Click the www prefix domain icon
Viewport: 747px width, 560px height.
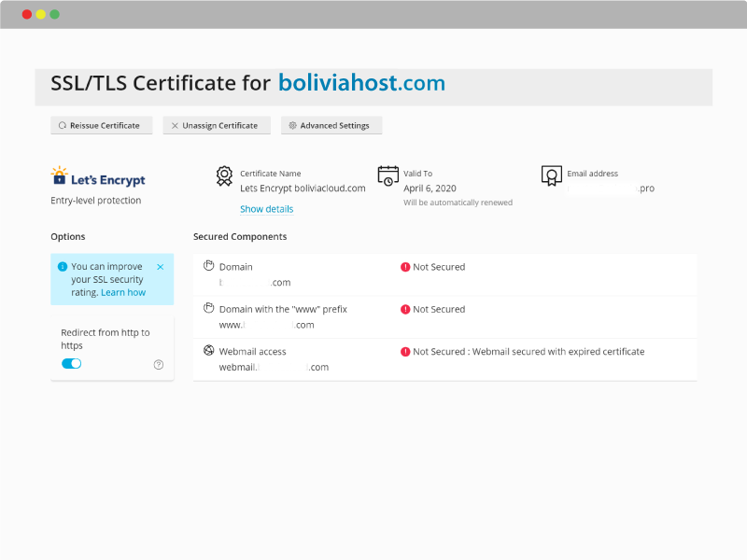pos(208,308)
